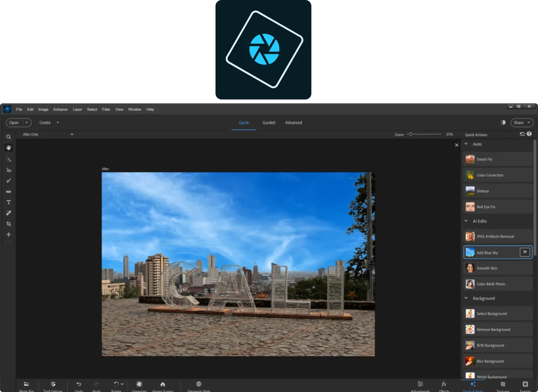Open the fx Effects panel
Screen dimensions: 538x392
point(444,386)
